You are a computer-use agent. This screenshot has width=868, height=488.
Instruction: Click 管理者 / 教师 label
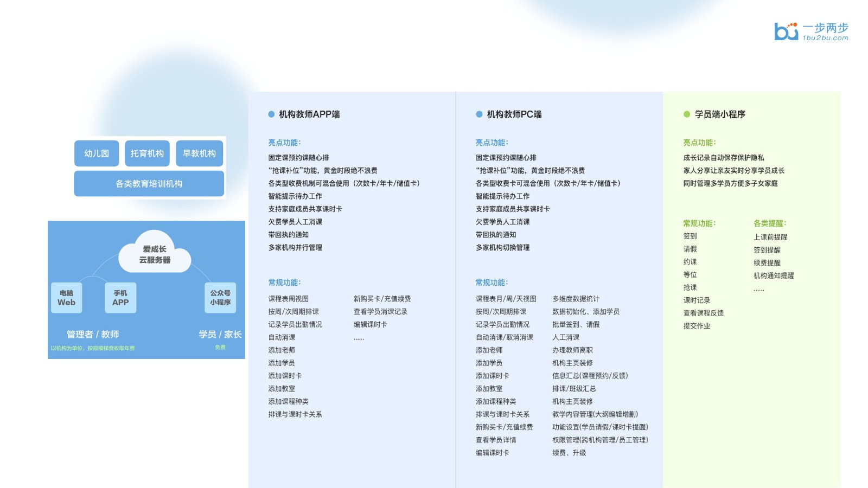point(93,335)
